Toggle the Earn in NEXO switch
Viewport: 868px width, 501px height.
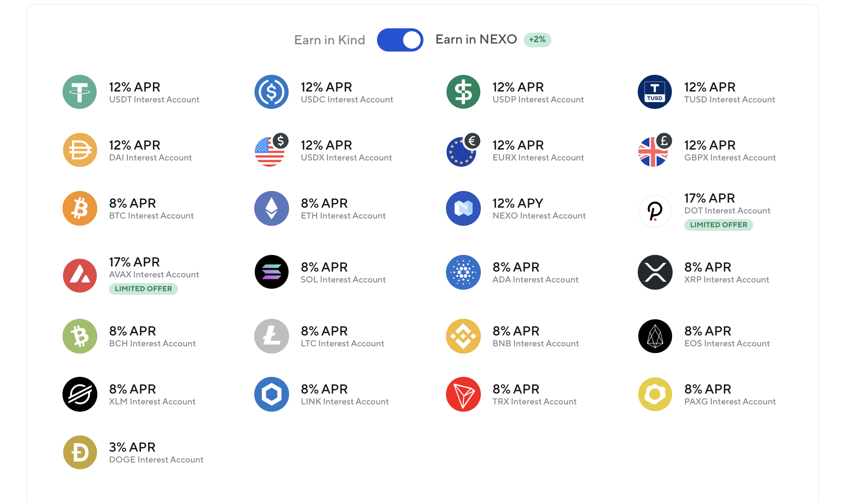pos(400,40)
